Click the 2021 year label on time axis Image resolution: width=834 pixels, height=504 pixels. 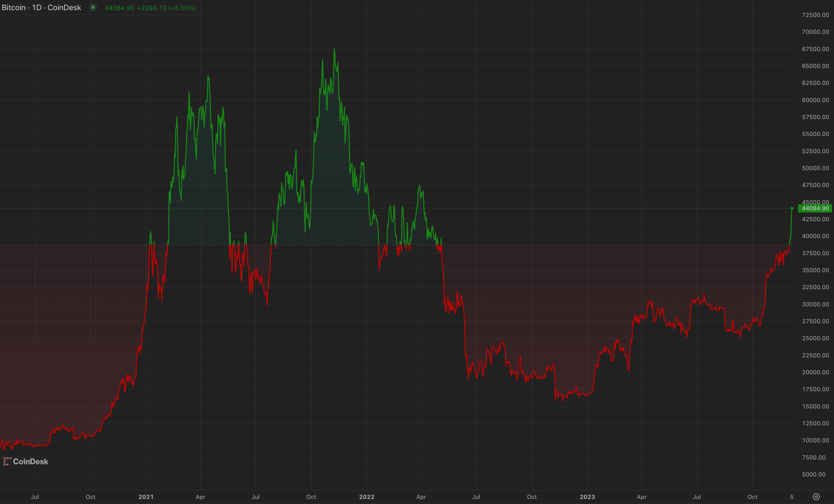coord(146,497)
